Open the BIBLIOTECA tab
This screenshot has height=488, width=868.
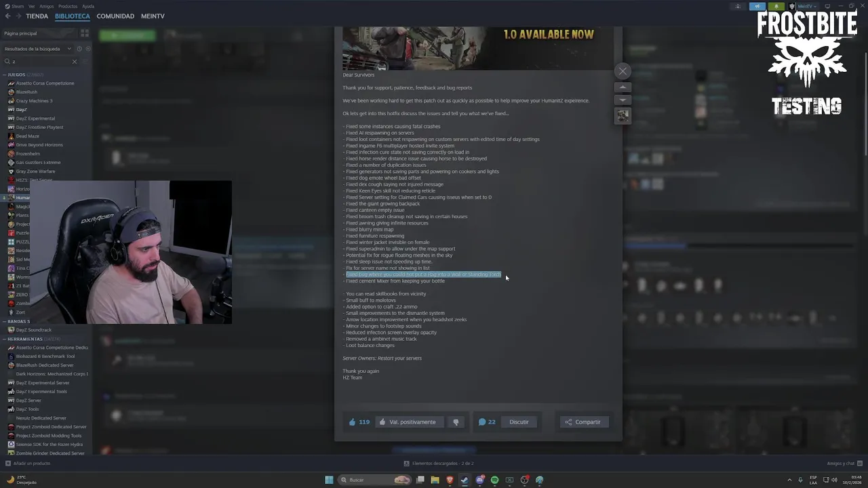click(x=73, y=16)
